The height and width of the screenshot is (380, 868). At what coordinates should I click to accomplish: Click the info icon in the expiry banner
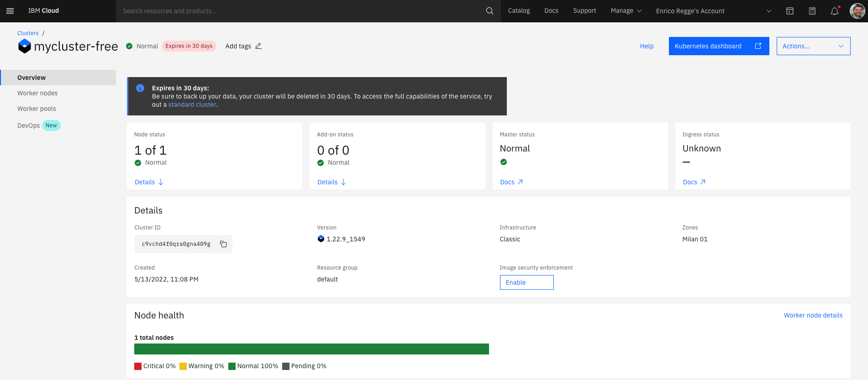click(140, 88)
